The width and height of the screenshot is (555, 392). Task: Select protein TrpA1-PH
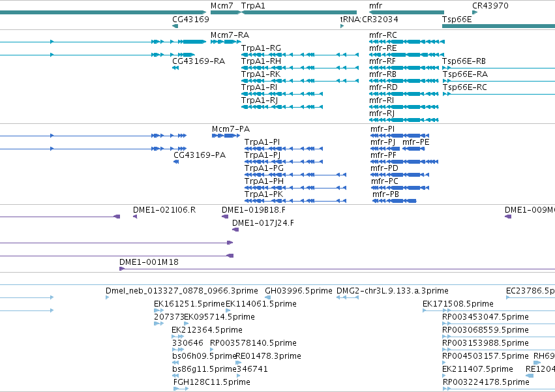(x=295, y=188)
